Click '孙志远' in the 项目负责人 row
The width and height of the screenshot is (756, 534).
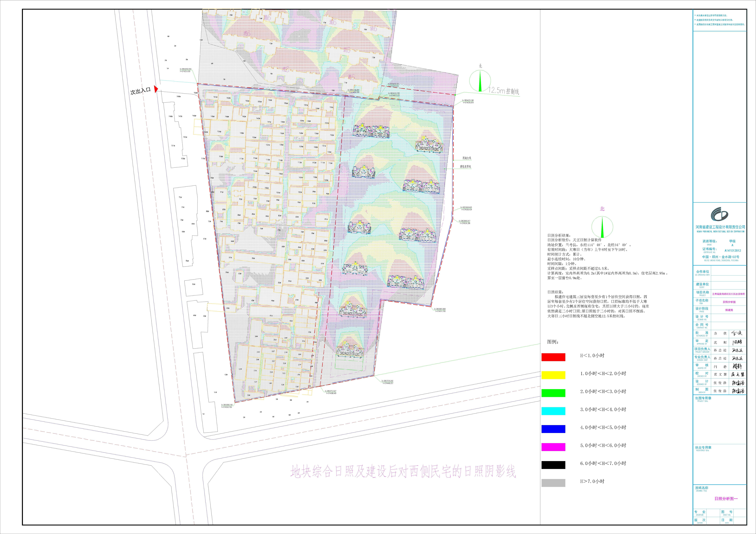pos(720,350)
